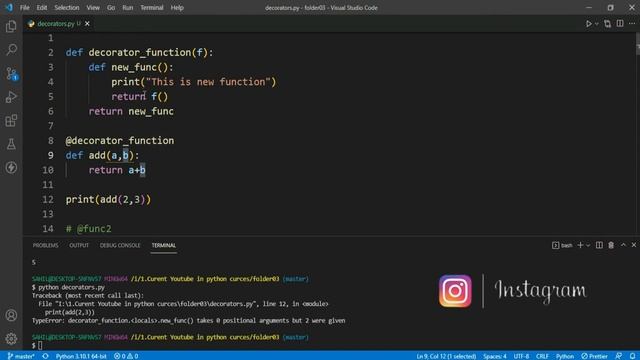Click the '# @func2' comment line

89,229
